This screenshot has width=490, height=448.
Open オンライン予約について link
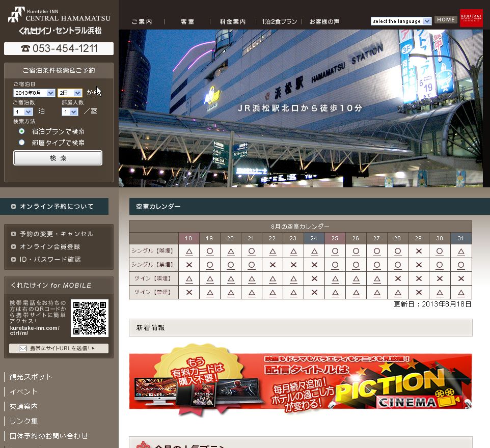tap(55, 206)
